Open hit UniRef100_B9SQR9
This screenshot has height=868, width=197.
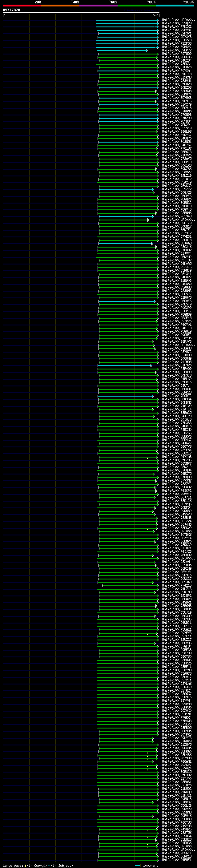[177, 23]
